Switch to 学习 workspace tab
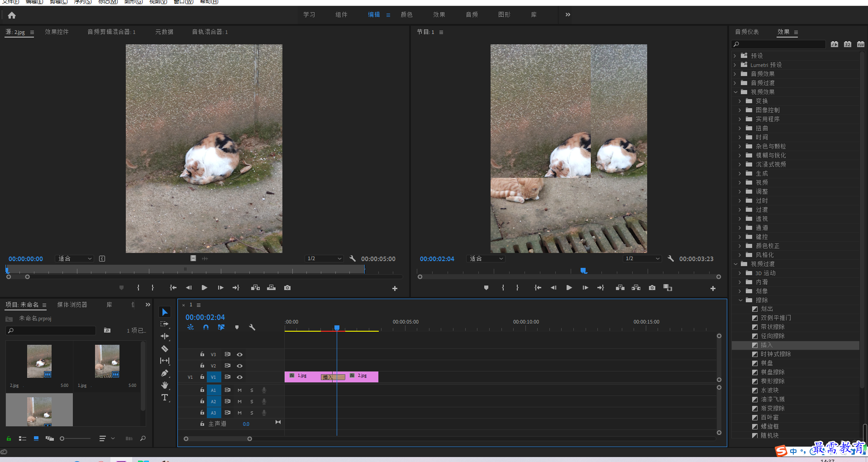This screenshot has height=462, width=868. 309,15
